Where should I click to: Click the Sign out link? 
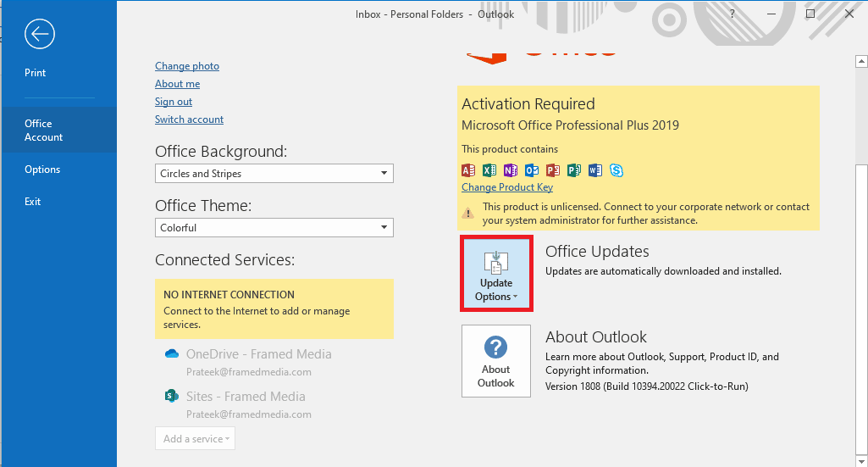click(174, 102)
